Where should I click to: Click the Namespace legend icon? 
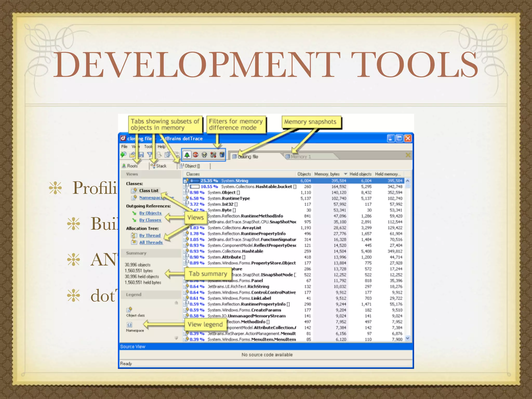(129, 325)
